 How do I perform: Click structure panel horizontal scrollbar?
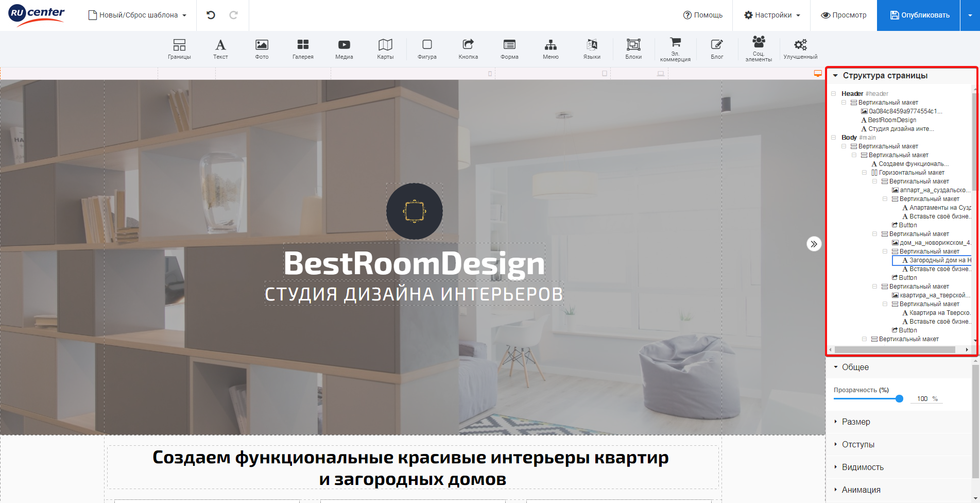coord(895,349)
